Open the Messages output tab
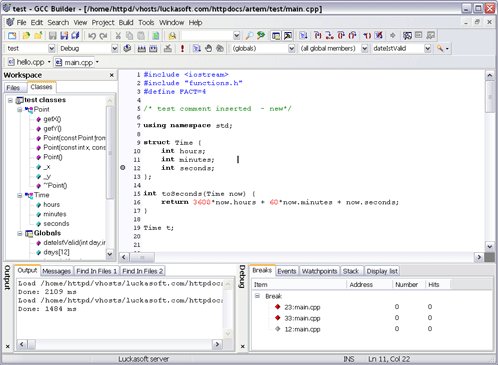 pos(56,271)
